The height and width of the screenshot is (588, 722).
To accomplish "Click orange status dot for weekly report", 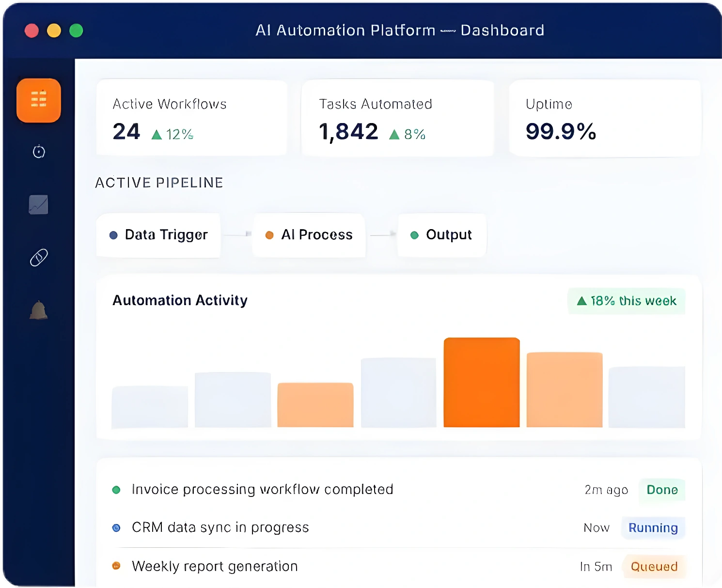I will pos(116,565).
